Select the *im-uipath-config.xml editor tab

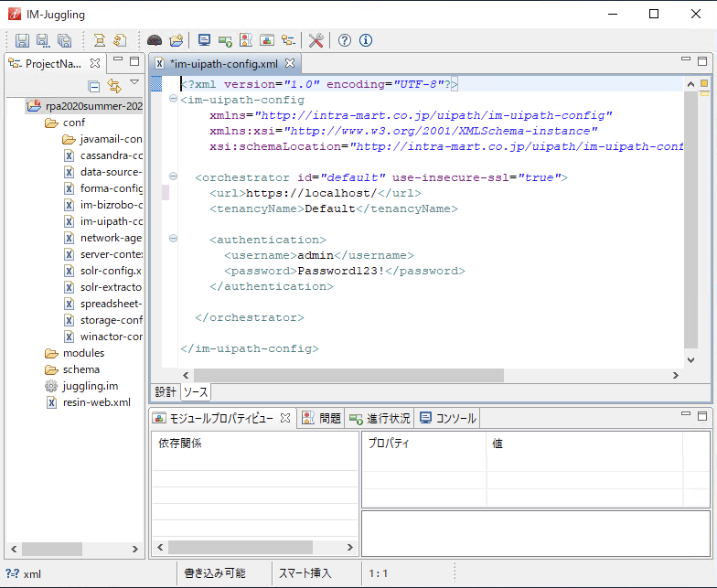[224, 64]
